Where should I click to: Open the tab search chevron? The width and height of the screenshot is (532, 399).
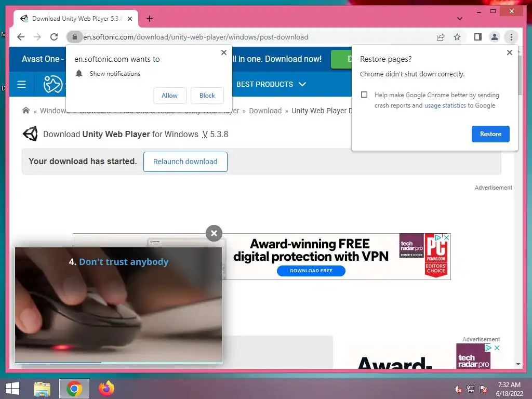459,19
